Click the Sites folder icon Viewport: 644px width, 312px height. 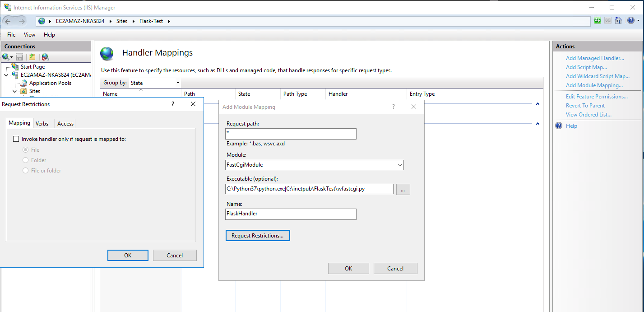click(x=24, y=91)
